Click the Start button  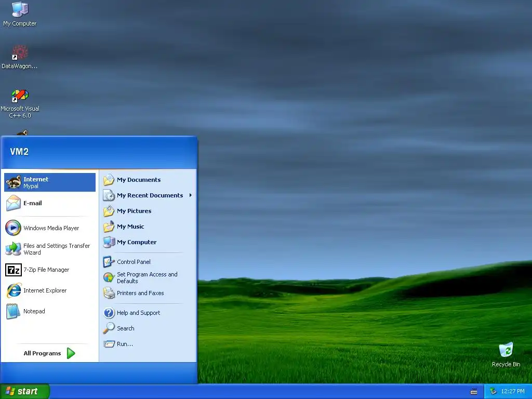(x=25, y=392)
